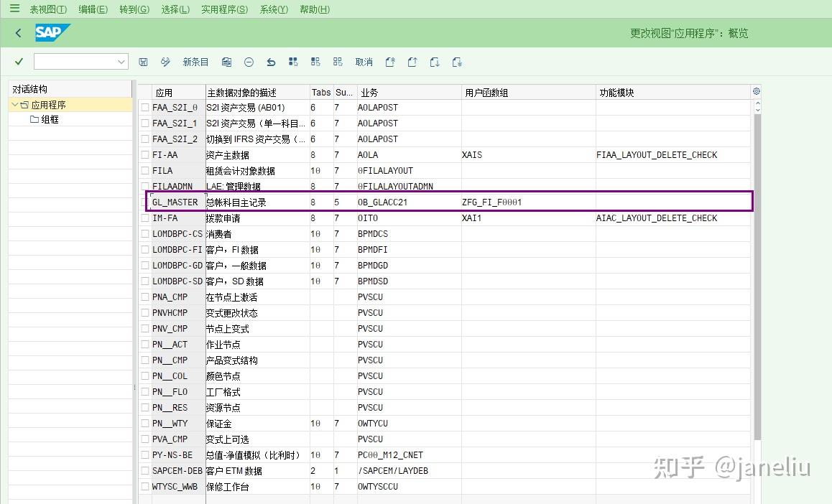Open the 系统(Y) menu
Image resolution: width=832 pixels, height=504 pixels.
tap(273, 9)
